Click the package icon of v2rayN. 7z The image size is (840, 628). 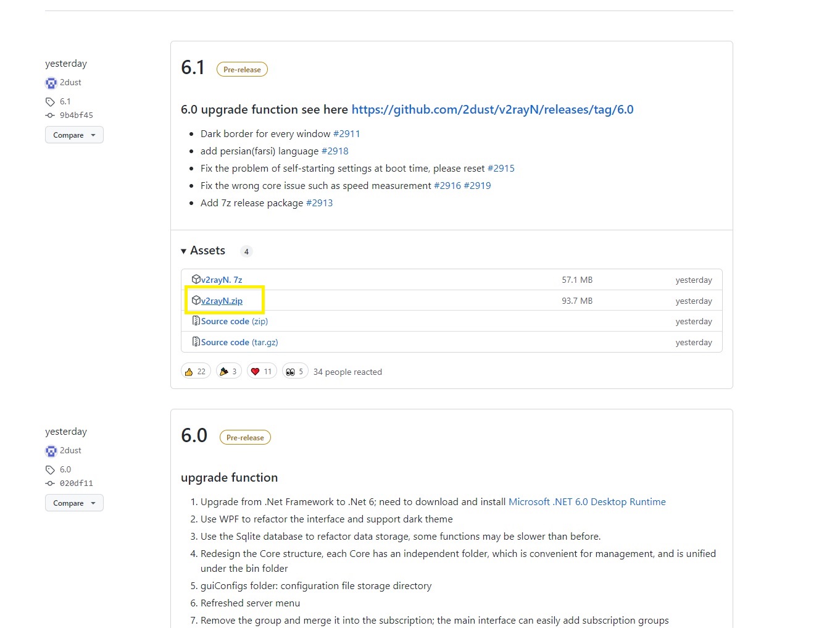point(196,279)
